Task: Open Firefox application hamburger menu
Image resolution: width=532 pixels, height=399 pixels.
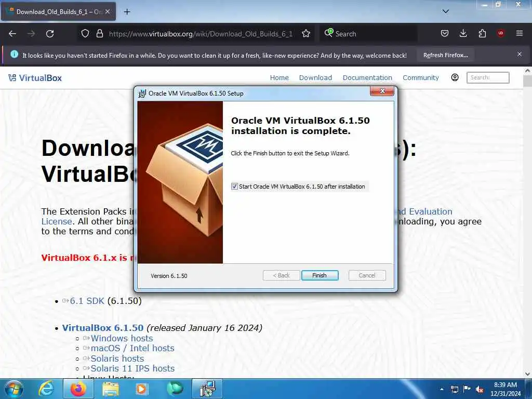Action: point(520,33)
